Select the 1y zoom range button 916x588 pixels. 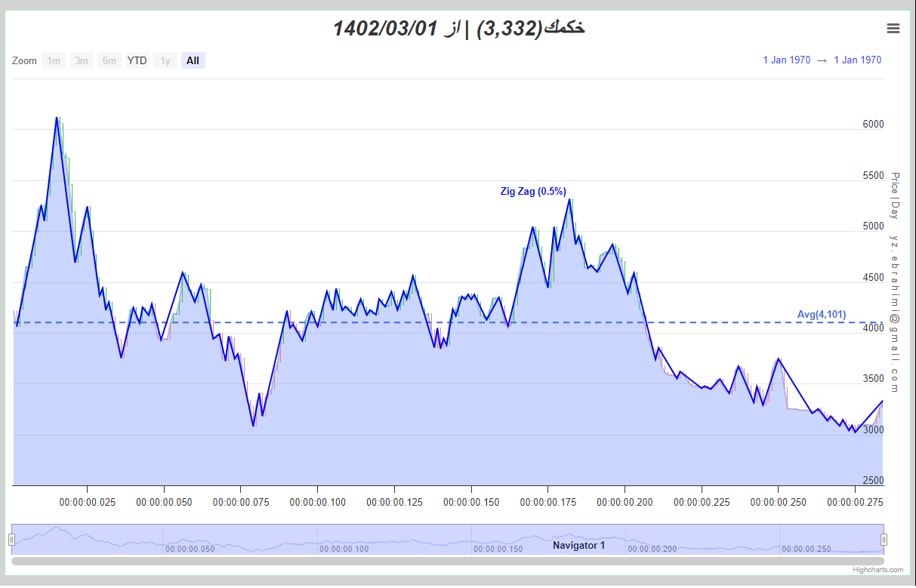tap(165, 60)
